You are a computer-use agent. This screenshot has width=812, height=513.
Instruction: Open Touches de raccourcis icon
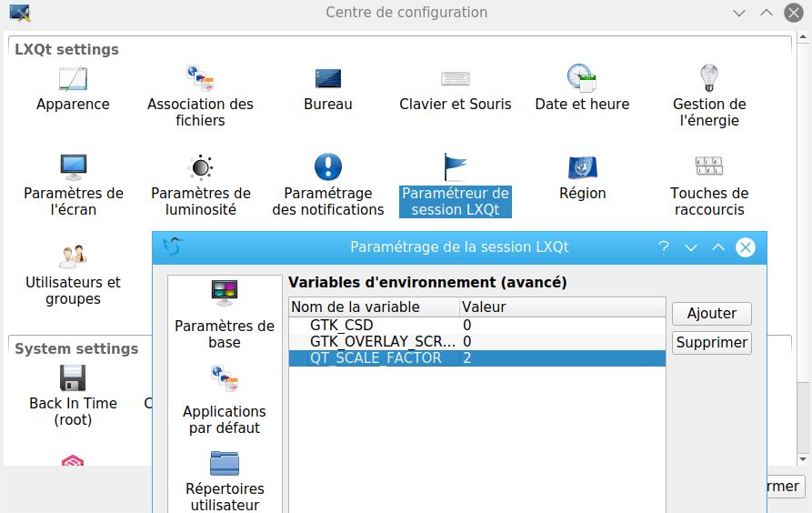709,166
